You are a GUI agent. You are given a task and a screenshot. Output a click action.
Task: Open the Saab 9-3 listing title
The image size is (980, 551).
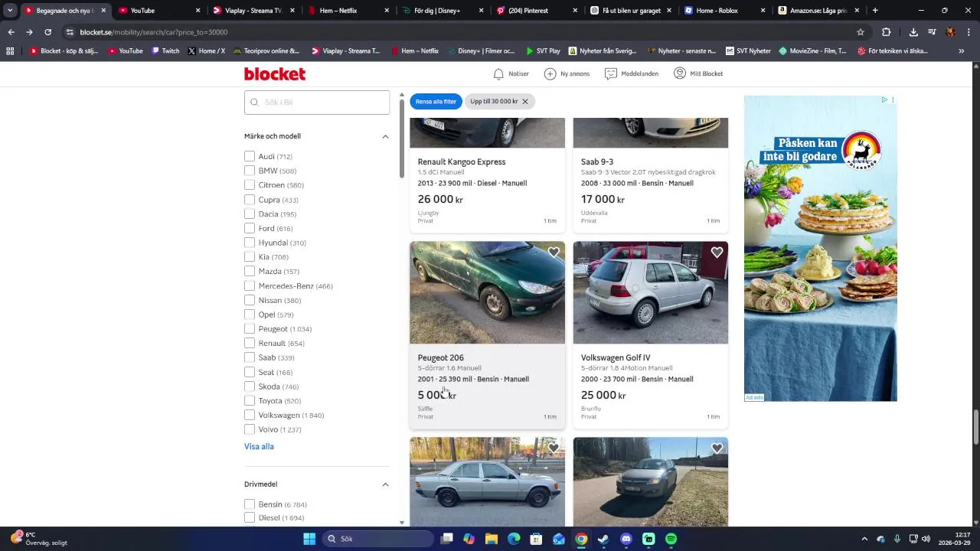[x=597, y=162]
